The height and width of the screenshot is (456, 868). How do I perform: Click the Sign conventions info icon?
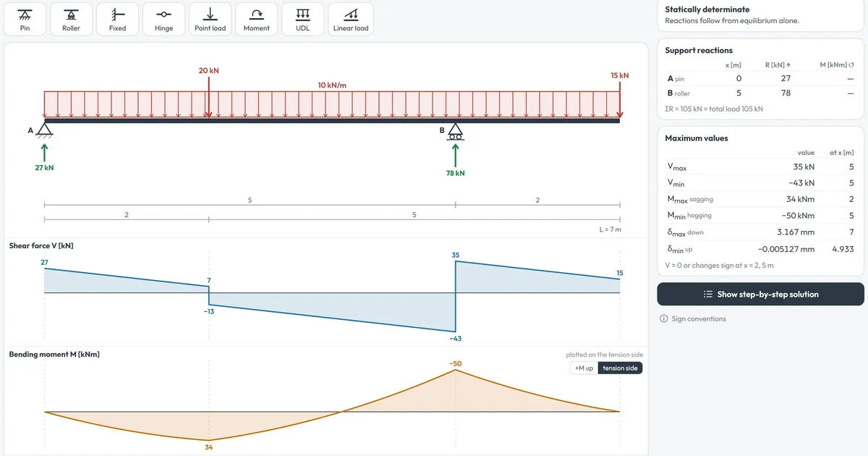coord(664,319)
